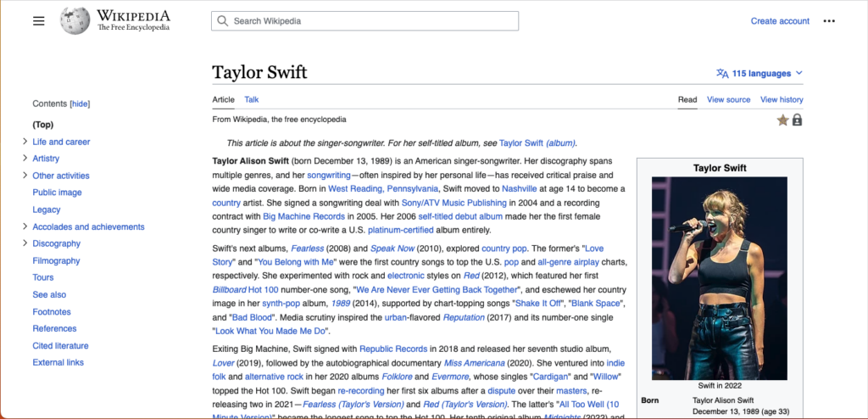The image size is (868, 419).
Task: Expand the Artistry section arrow
Action: [x=25, y=158]
